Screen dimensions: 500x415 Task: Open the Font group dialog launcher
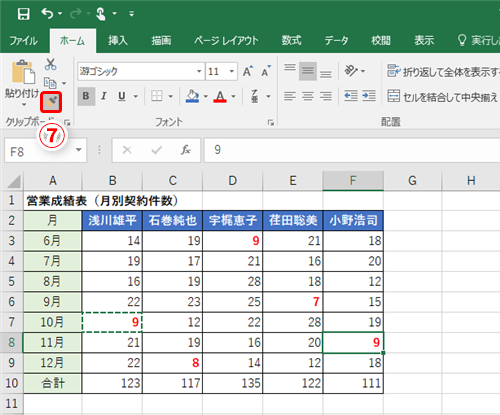pyautogui.click(x=270, y=123)
